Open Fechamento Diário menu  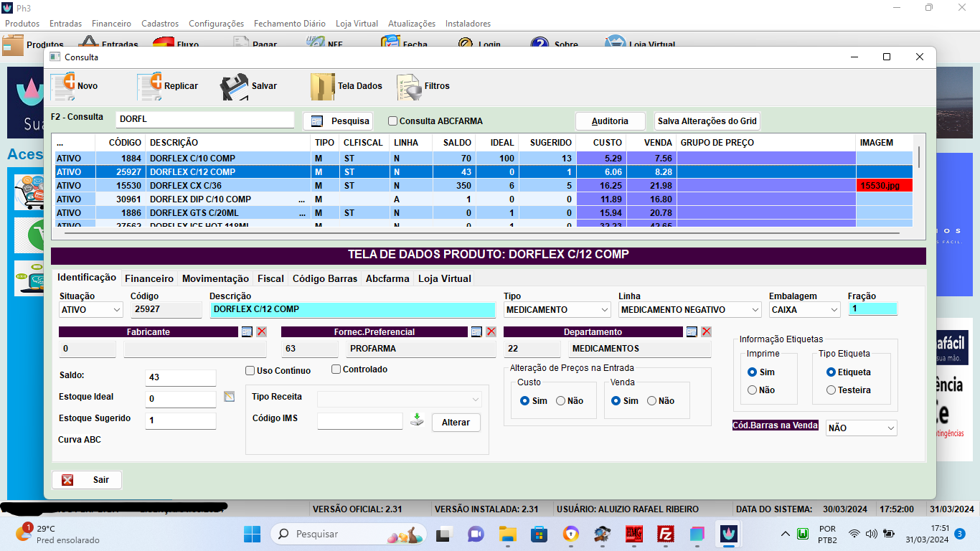289,24
